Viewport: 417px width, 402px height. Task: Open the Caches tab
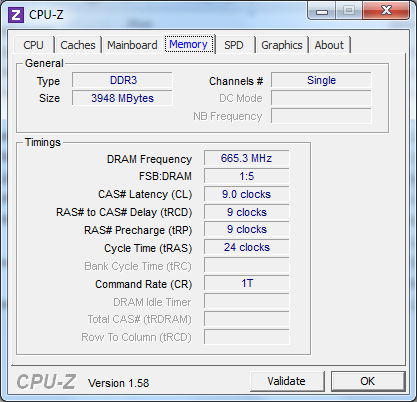click(78, 45)
